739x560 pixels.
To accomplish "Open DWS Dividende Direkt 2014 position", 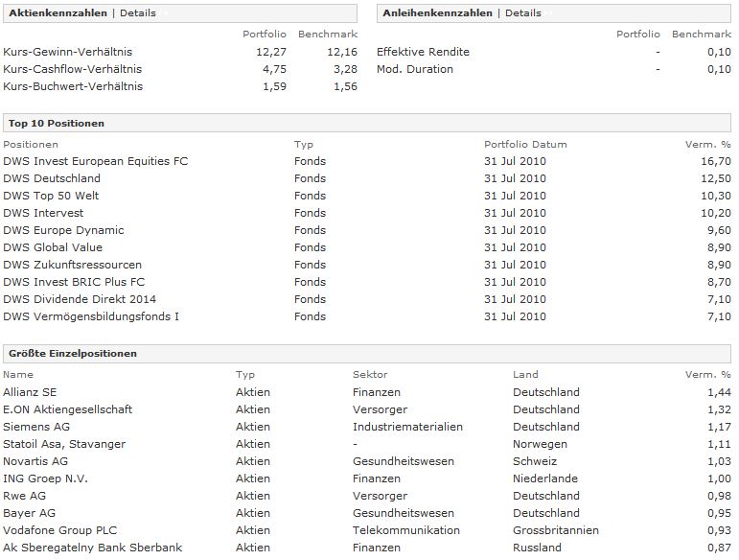I will point(80,299).
